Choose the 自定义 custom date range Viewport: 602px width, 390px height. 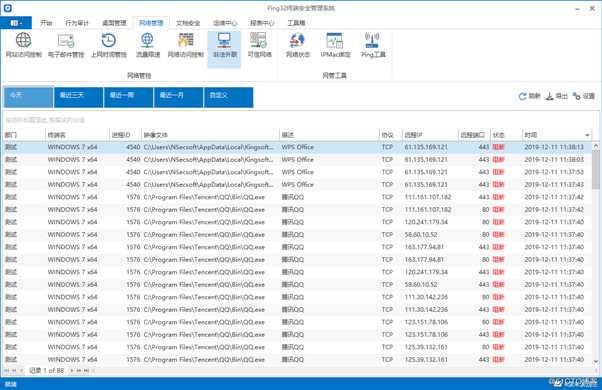point(228,98)
